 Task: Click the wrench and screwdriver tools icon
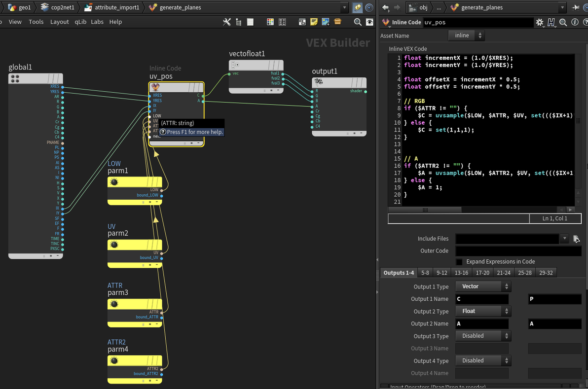(227, 22)
